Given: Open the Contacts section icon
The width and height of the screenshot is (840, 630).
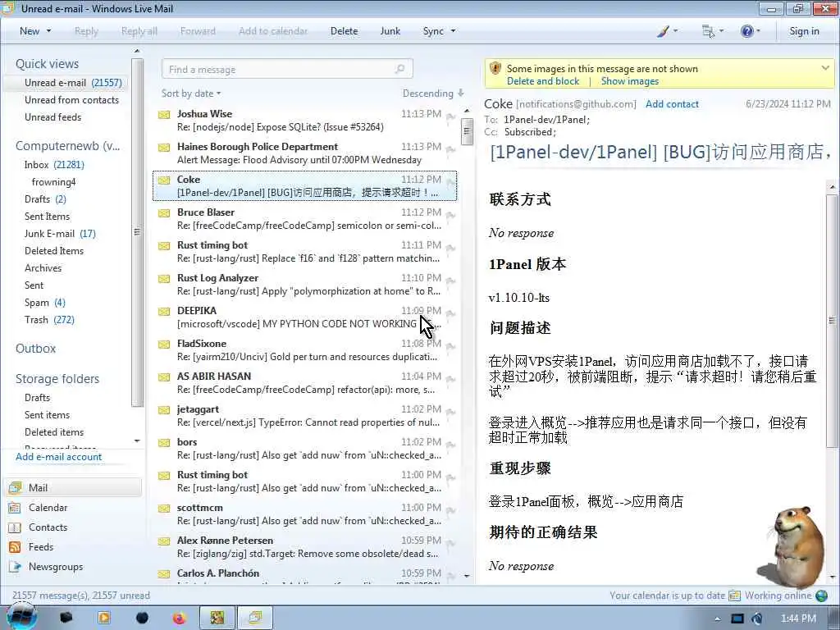Looking at the screenshot, I should tap(15, 527).
